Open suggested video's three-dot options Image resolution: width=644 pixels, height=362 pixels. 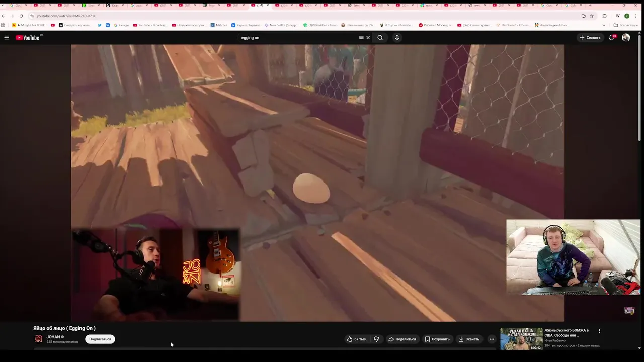tap(599, 331)
